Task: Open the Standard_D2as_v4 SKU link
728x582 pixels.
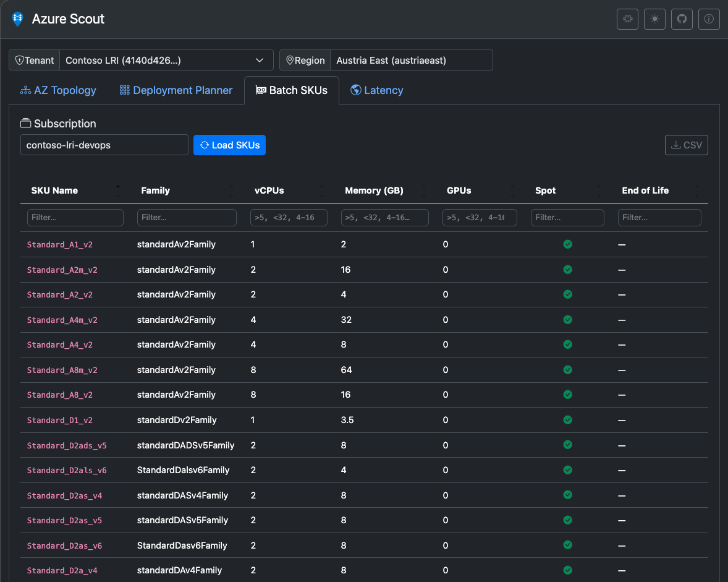Action: tap(64, 495)
